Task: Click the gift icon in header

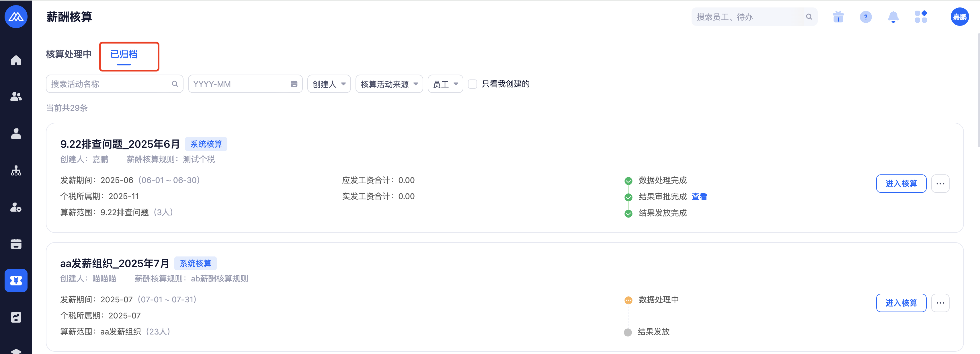Action: (x=838, y=17)
